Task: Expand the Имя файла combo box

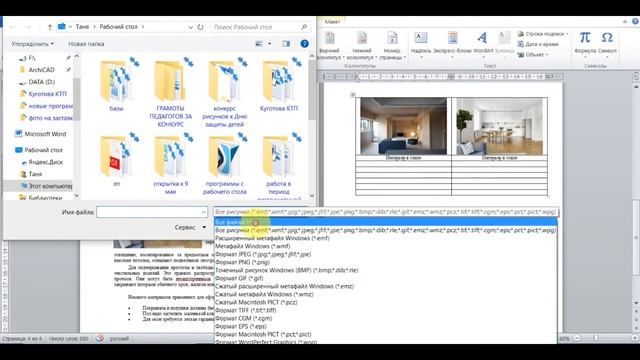Action: (204, 212)
